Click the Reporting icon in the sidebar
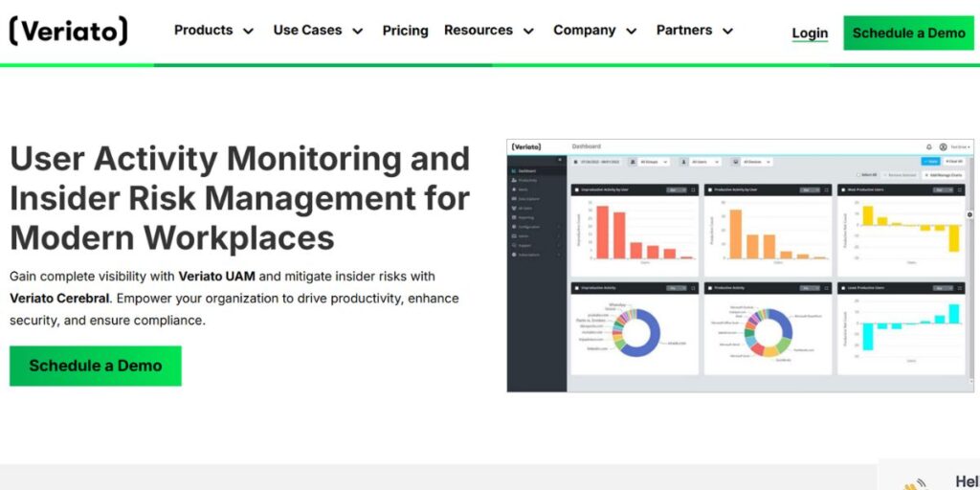This screenshot has width=980, height=490. pos(513,217)
